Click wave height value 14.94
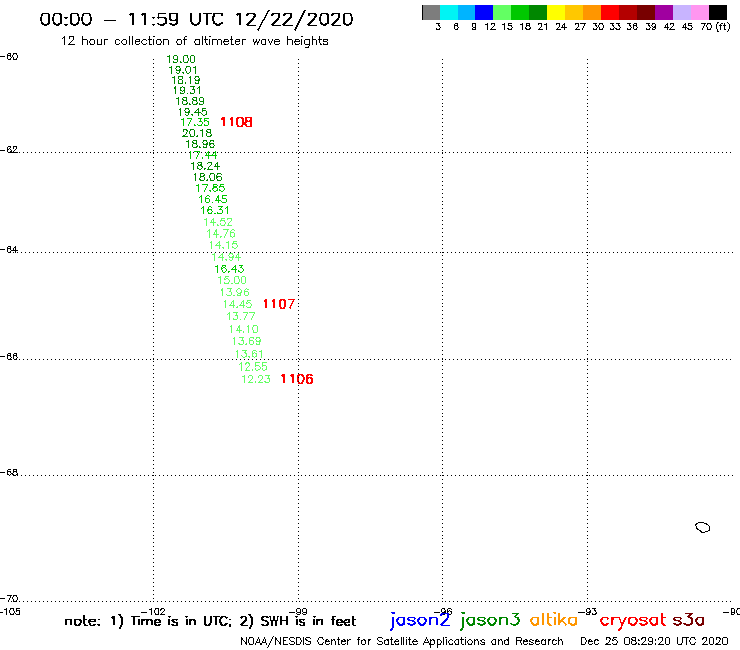The width and height of the screenshot is (740, 650). 227,257
